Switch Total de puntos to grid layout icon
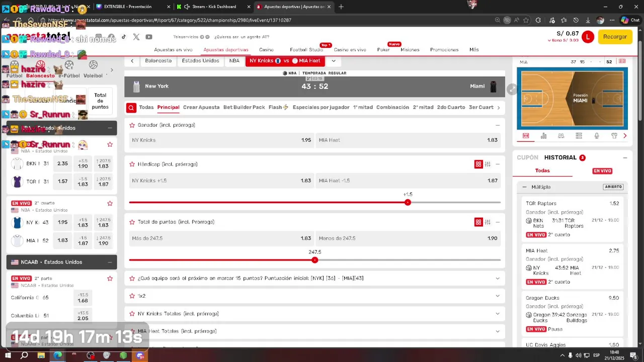Image resolution: width=644 pixels, height=362 pixels. 478,222
